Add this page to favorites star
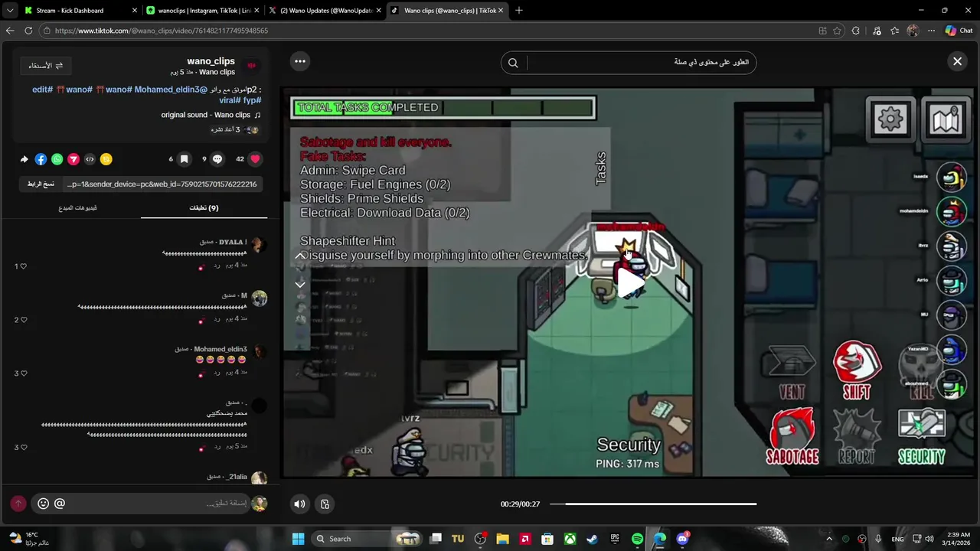Screen dimensions: 980x551 tap(838, 31)
